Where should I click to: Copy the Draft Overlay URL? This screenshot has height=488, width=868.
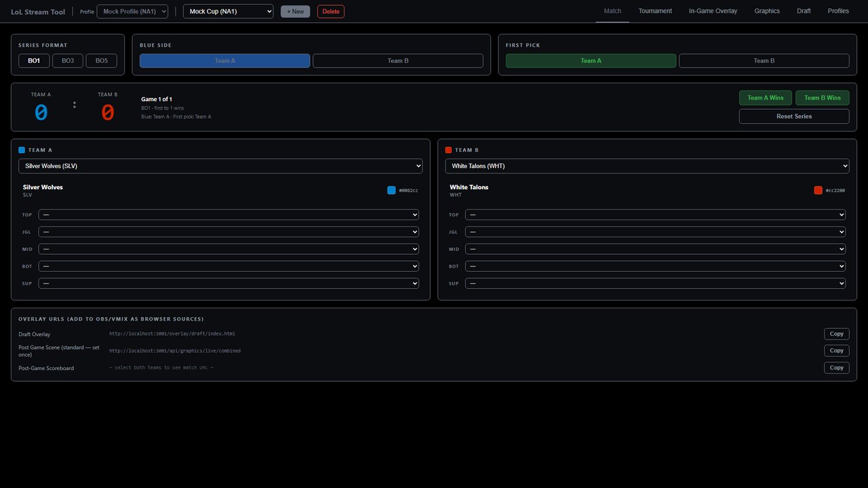pyautogui.click(x=837, y=333)
